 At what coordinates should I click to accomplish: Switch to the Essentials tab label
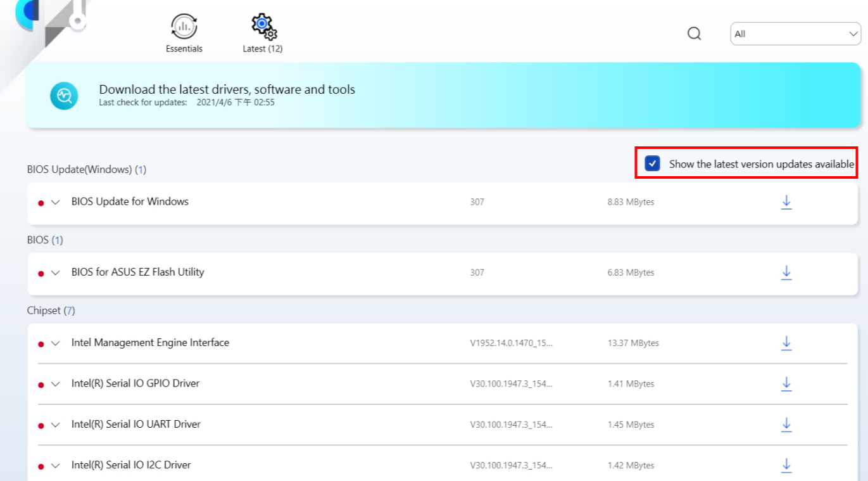pos(184,49)
